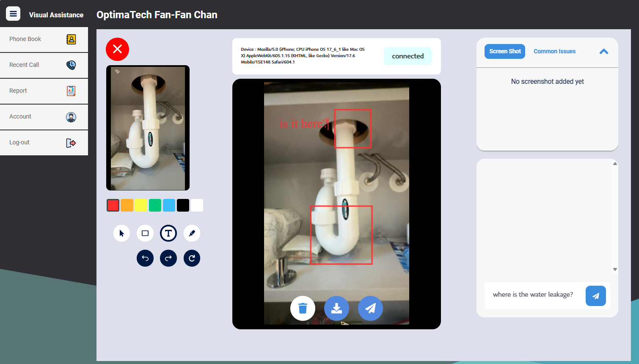Switch to the Common Issues tab
The height and width of the screenshot is (364, 639).
click(554, 51)
